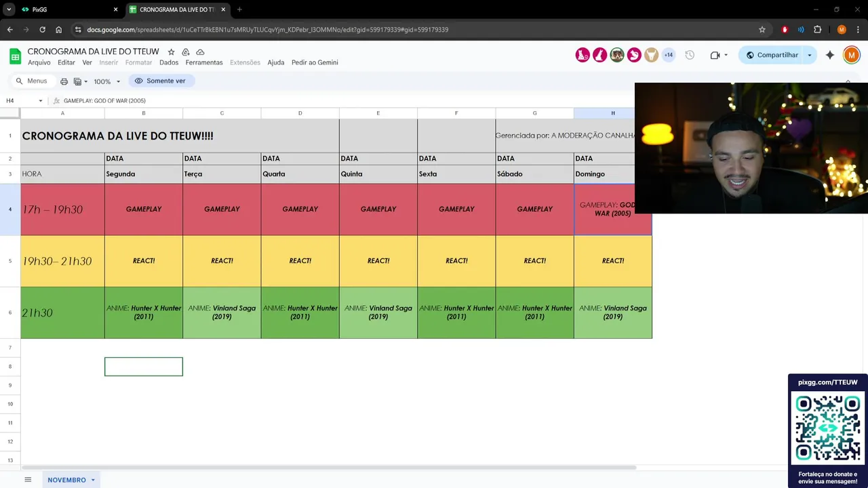The height and width of the screenshot is (488, 868).
Task: Reload the page
Action: point(42,30)
